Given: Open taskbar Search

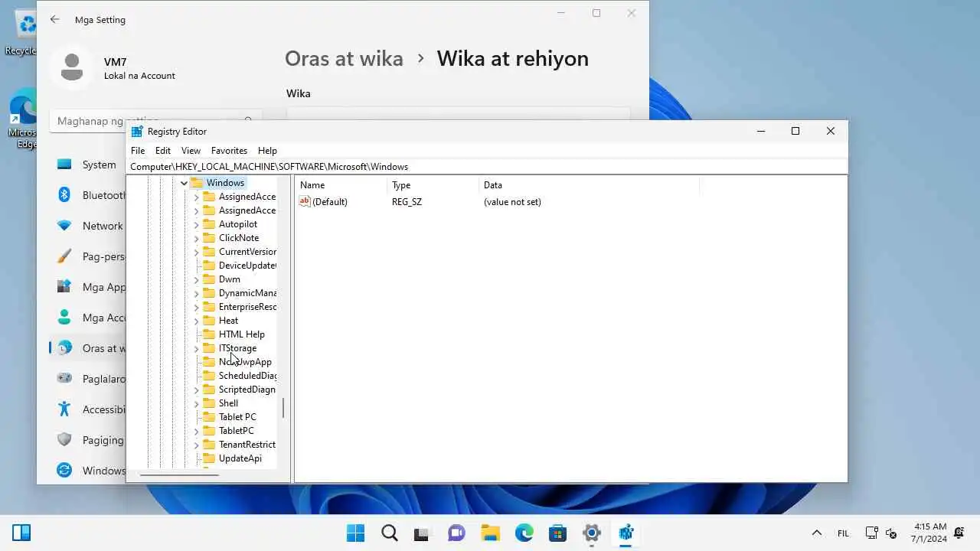Looking at the screenshot, I should pyautogui.click(x=390, y=533).
